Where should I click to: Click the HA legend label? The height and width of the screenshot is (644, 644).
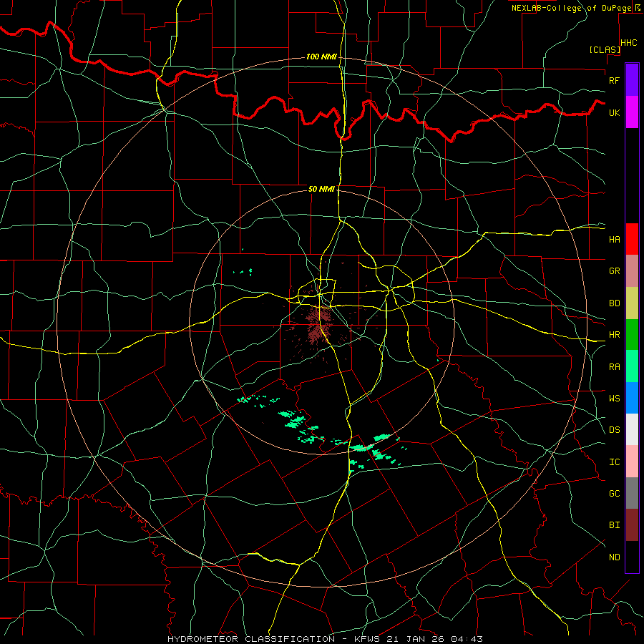(x=614, y=240)
